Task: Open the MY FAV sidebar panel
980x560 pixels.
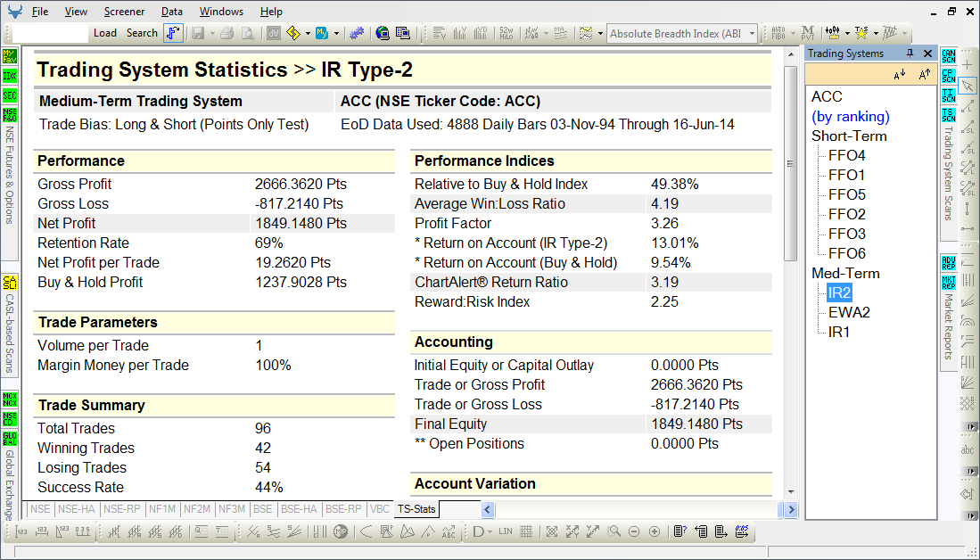Action: coord(10,57)
